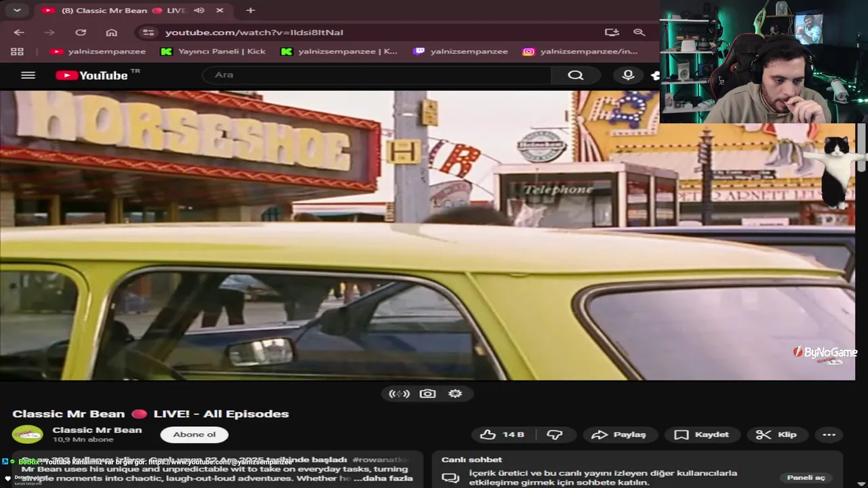Click the 'Klip' scissors button
This screenshot has width=868, height=488.
click(776, 434)
